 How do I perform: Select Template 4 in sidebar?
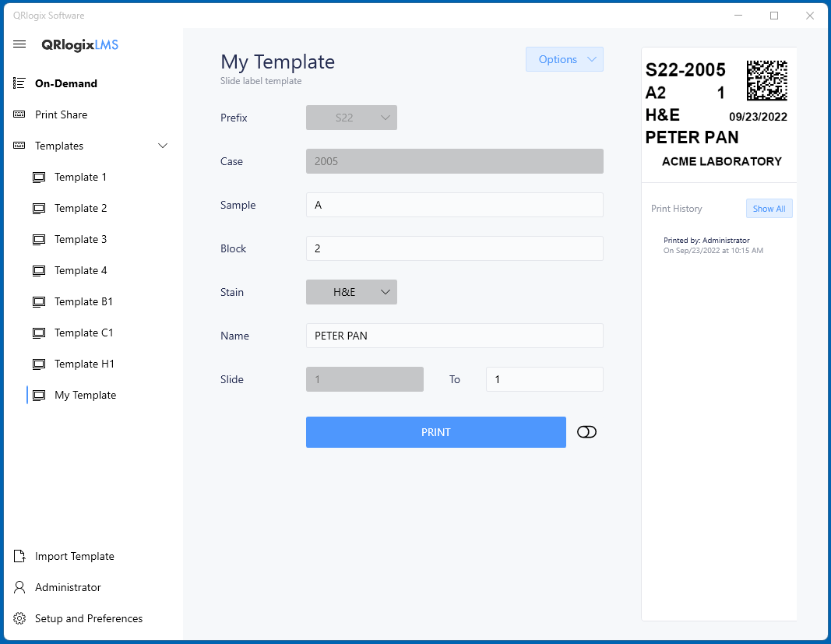pos(80,271)
